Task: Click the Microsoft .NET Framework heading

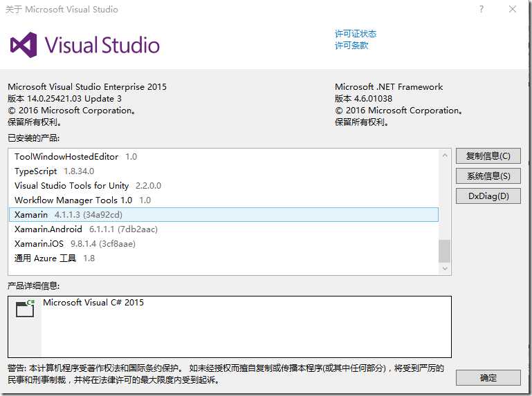Action: 389,87
